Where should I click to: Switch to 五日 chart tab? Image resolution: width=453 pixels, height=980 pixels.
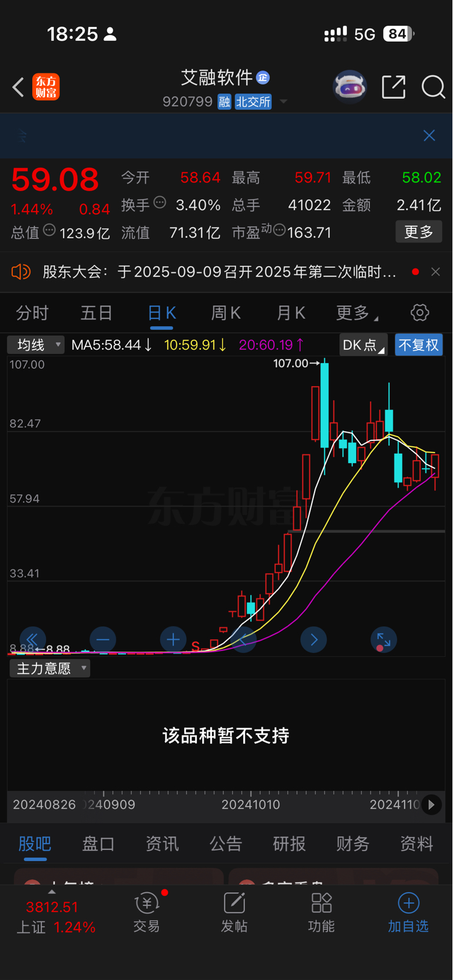point(96,313)
